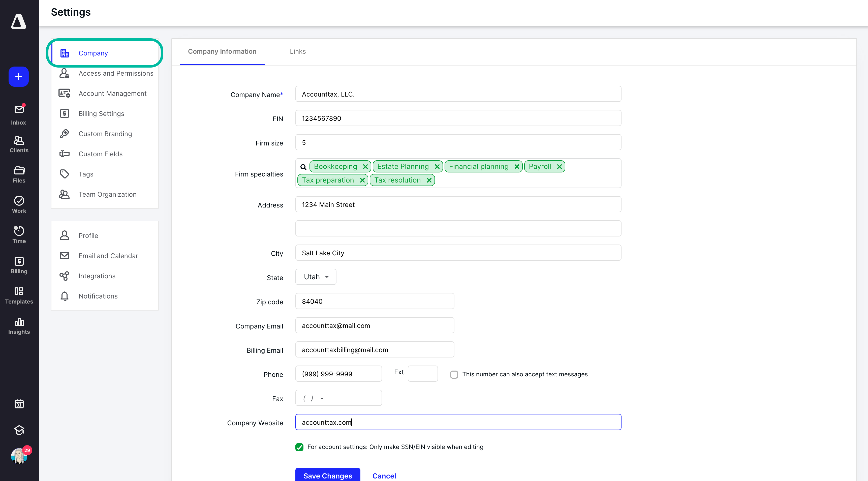Enable text messages for the phone number
Viewport: 868px width, 481px height.
pos(454,374)
